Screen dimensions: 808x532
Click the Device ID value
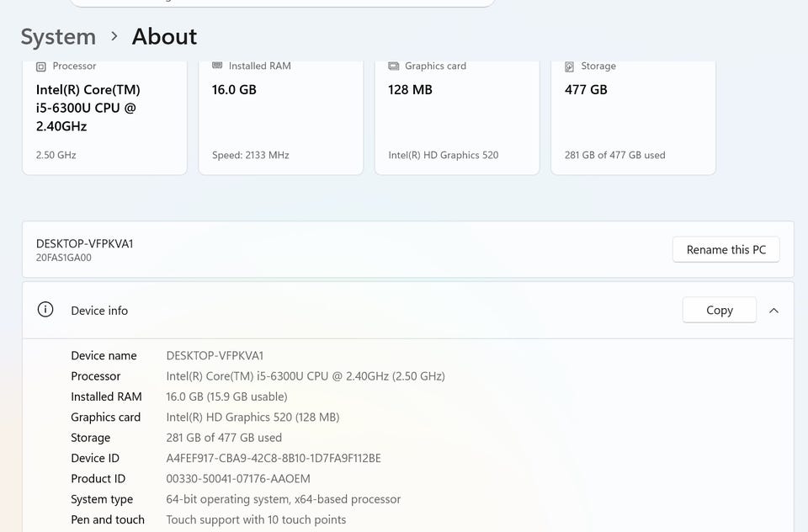tap(274, 458)
